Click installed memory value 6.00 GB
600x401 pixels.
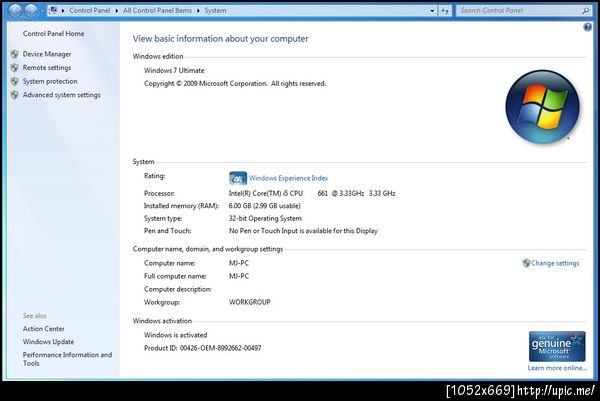[x=264, y=206]
